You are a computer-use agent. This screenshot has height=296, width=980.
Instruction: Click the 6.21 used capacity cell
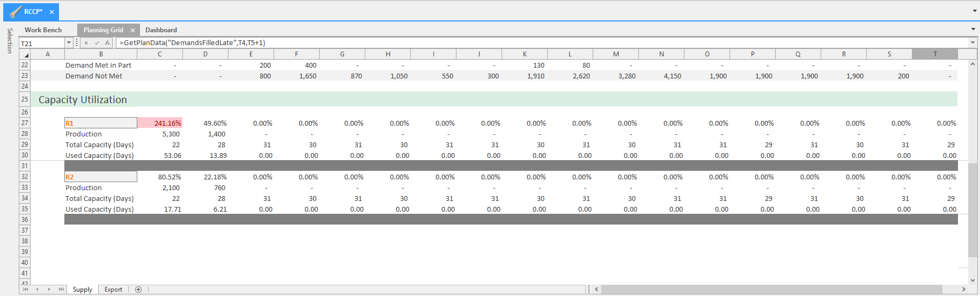[205, 209]
